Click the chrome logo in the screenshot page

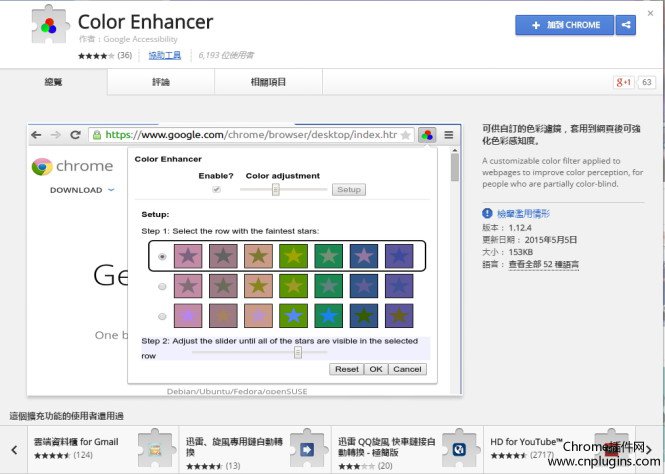point(72,166)
